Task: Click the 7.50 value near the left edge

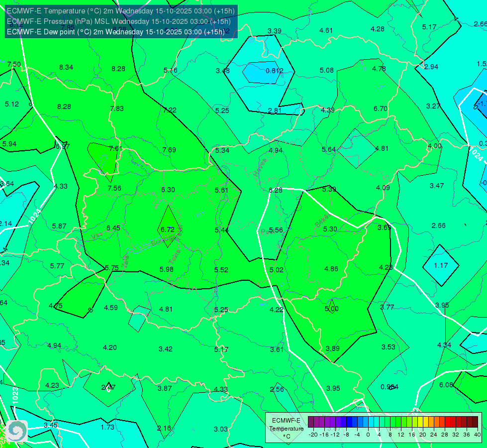Action: point(14,64)
